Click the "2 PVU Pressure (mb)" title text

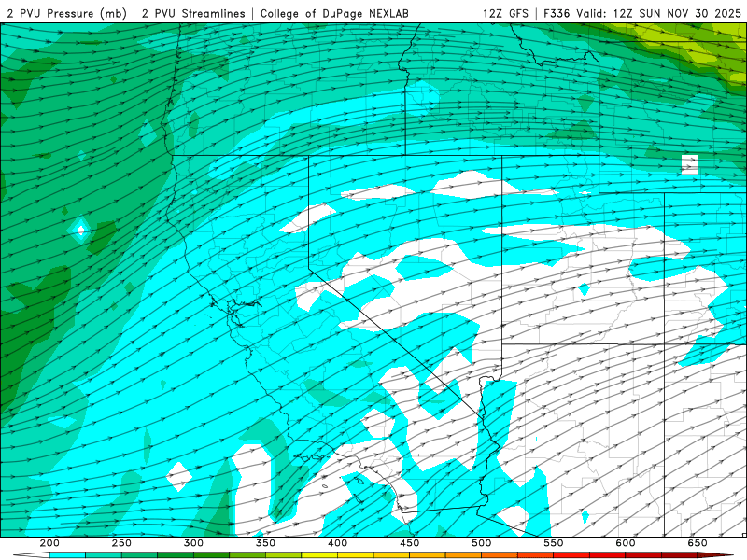click(66, 14)
